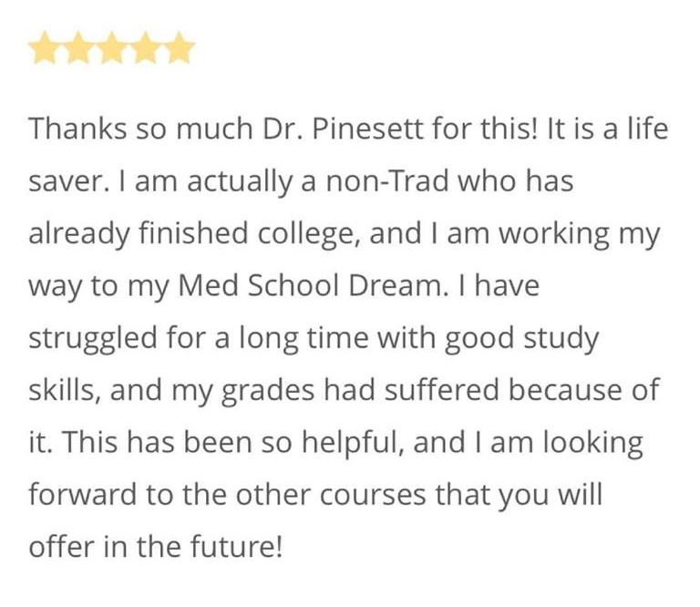The width and height of the screenshot is (700, 607).
Task: Click the word 'forward' in the review
Action: click(x=83, y=494)
